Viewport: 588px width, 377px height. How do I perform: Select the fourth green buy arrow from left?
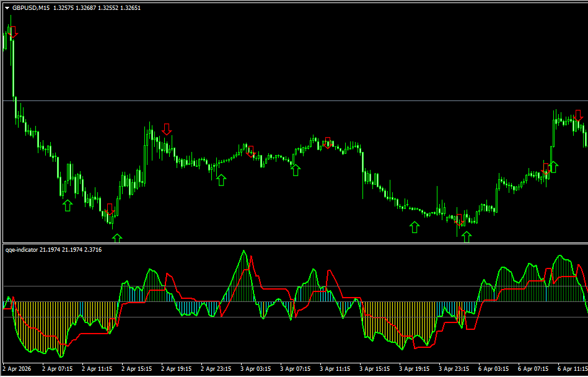point(296,169)
